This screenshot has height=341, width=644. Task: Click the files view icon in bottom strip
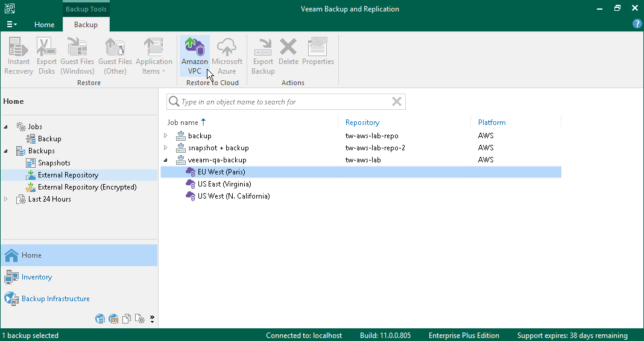point(127,319)
